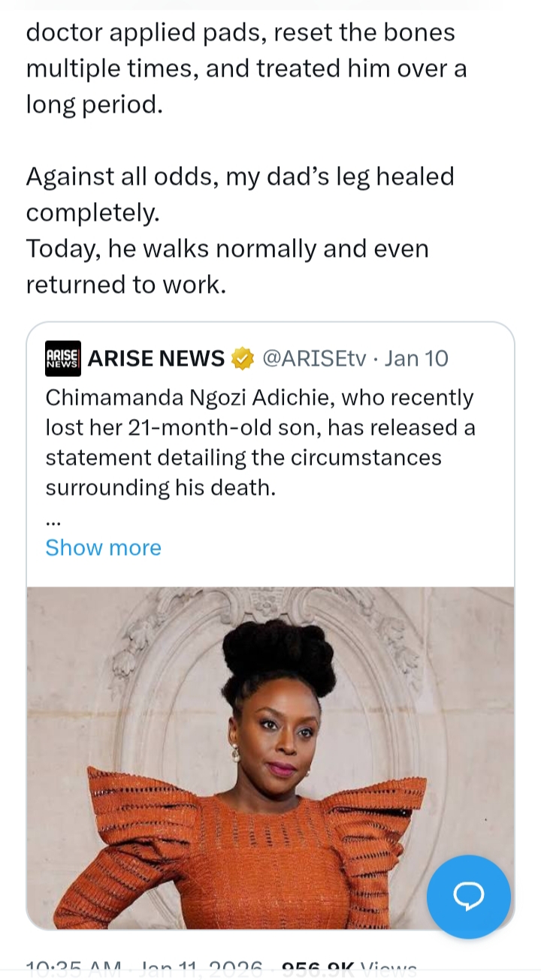541x980 pixels.
Task: Click the "surrounding his death." line in quote
Action: 161,487
